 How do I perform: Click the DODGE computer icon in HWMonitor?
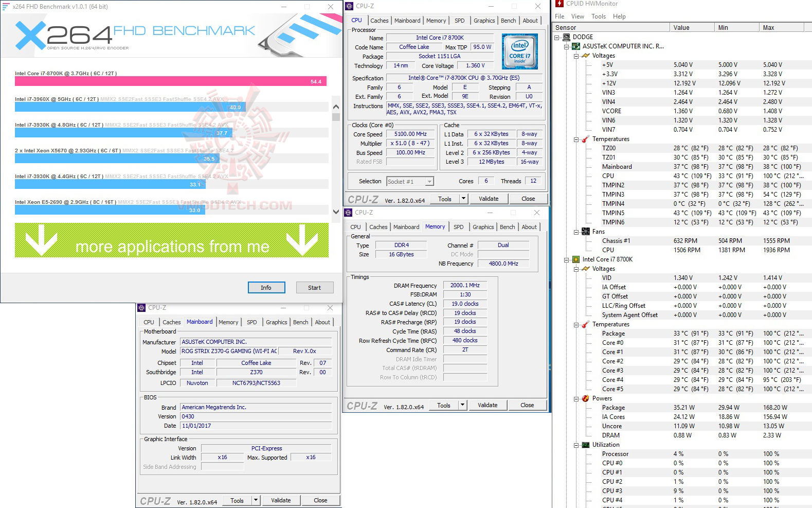tap(566, 37)
